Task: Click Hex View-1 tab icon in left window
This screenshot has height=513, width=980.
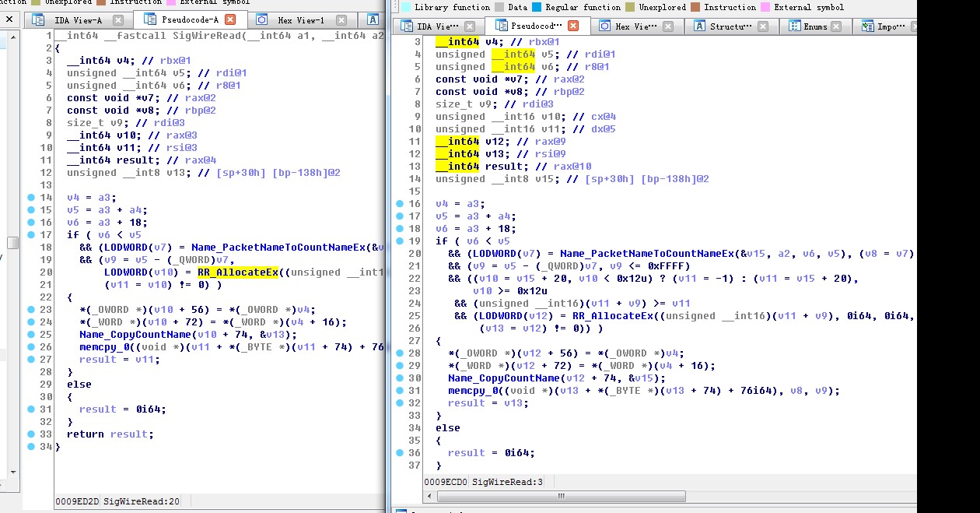Action: [x=262, y=19]
